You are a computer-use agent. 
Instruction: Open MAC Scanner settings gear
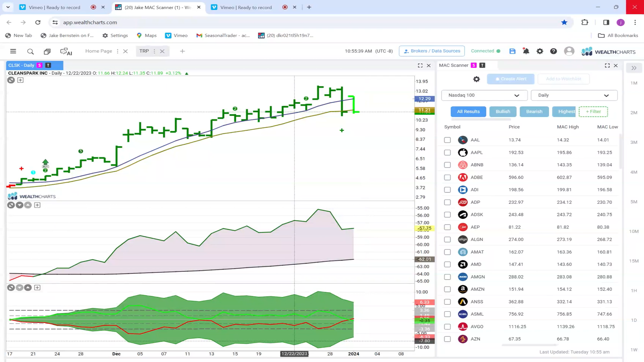tap(476, 79)
